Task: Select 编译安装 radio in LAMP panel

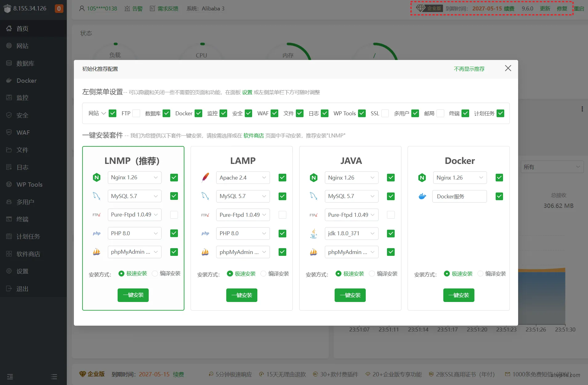Action: (x=264, y=274)
